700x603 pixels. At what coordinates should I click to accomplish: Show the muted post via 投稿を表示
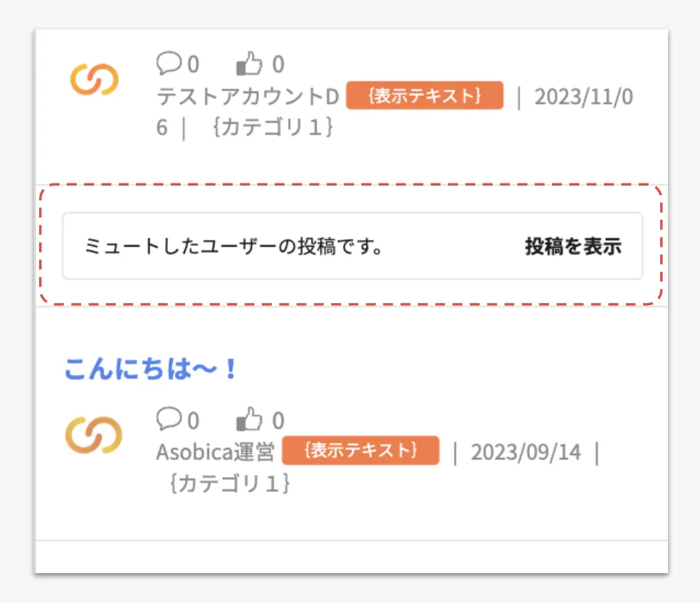point(573,246)
